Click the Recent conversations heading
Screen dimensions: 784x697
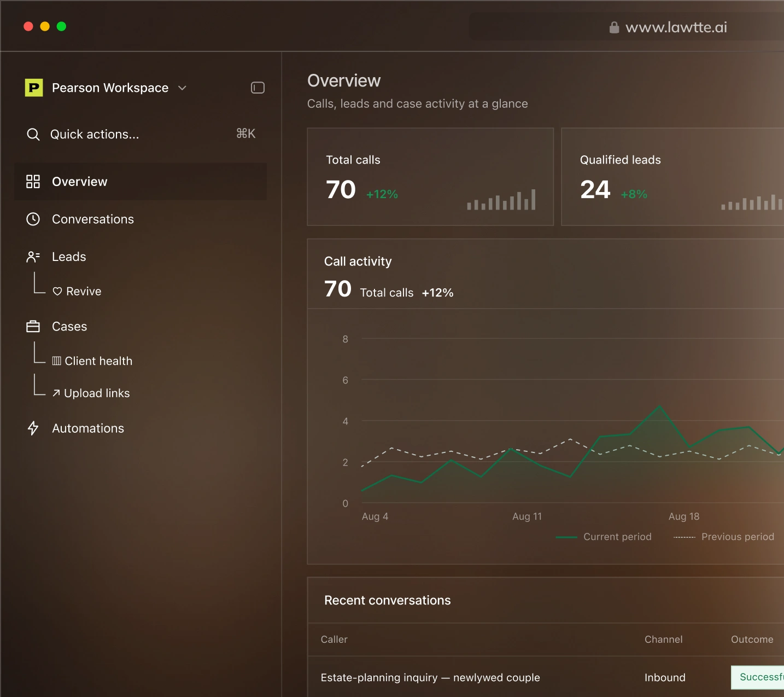coord(388,600)
